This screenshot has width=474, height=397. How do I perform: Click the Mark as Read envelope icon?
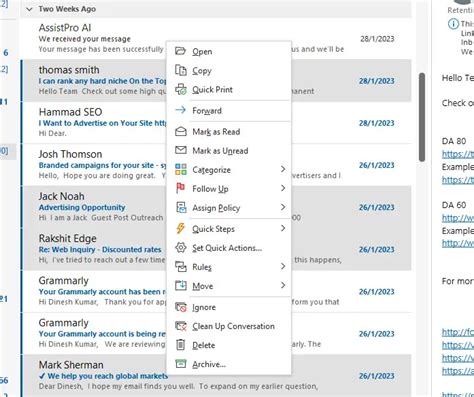pos(180,131)
